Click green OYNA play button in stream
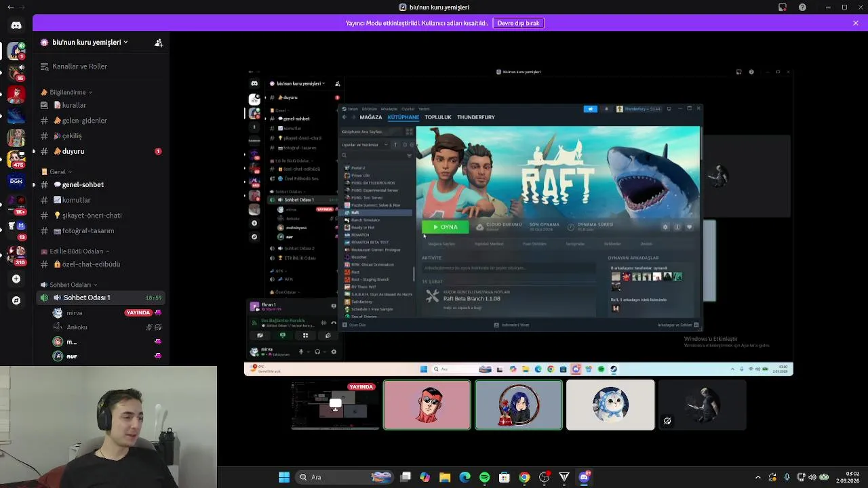Viewport: 868px width, 488px height. tap(445, 227)
